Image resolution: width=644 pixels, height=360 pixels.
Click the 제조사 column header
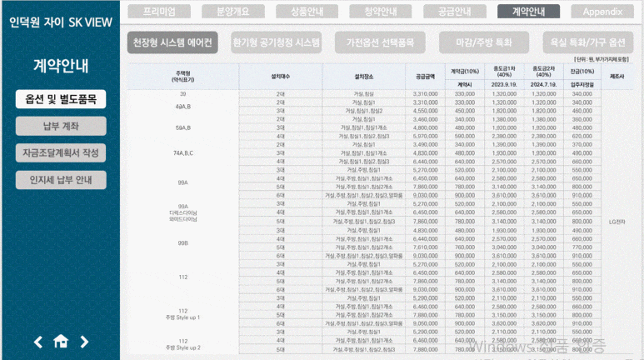(x=617, y=77)
